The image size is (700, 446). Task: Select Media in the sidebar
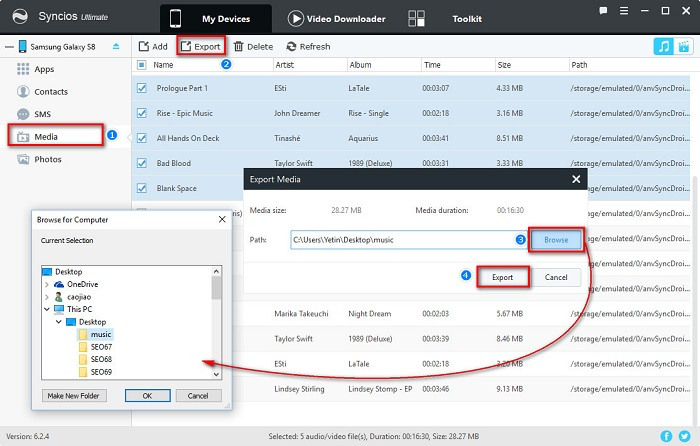[56, 136]
